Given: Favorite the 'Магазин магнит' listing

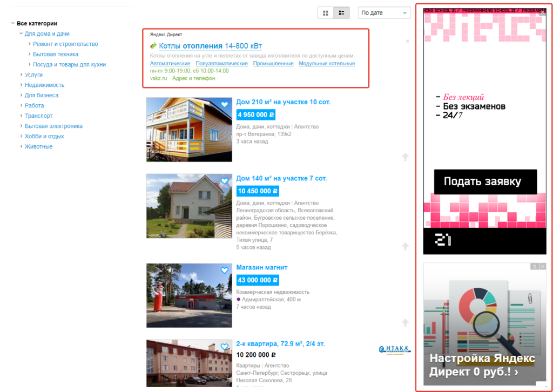Looking at the screenshot, I should click(225, 271).
